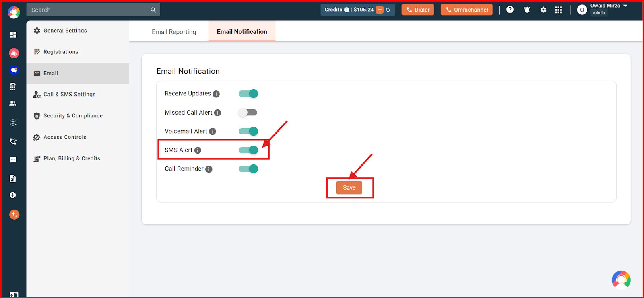Open the Omnichannel button
Image resolution: width=644 pixels, height=298 pixels.
466,10
